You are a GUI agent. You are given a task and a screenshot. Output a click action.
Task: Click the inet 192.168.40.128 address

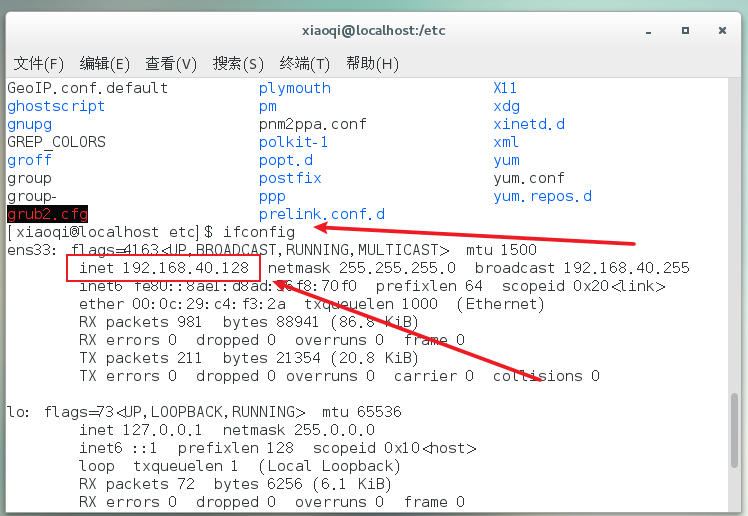click(x=164, y=268)
